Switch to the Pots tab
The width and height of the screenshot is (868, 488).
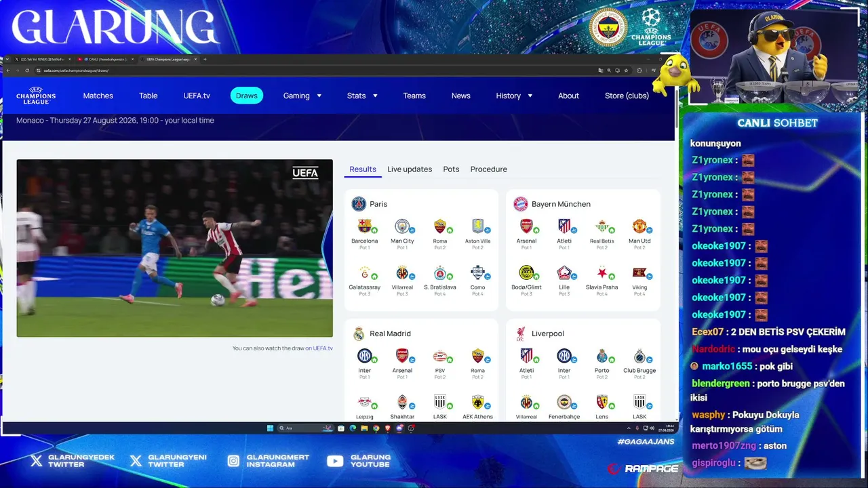[x=451, y=169]
